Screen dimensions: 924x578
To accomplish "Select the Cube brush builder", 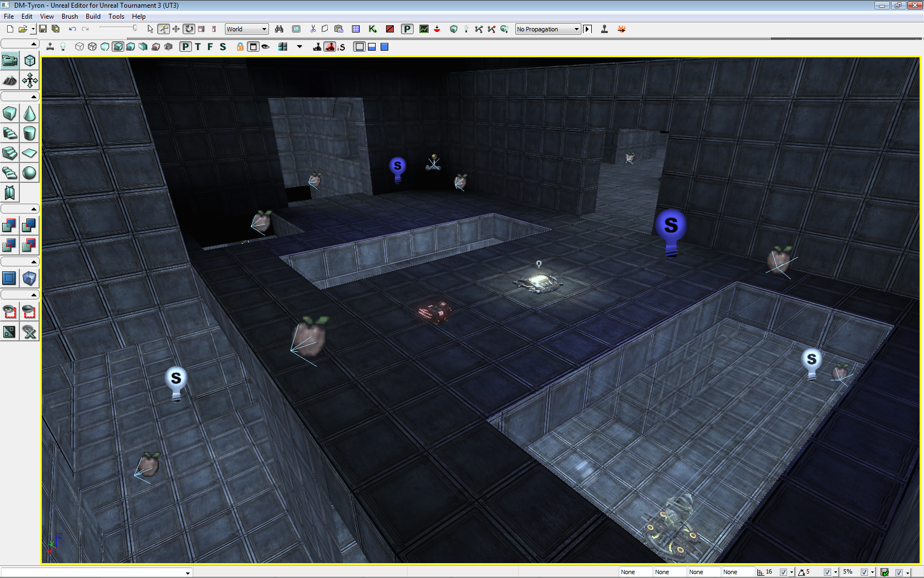I will [10, 113].
